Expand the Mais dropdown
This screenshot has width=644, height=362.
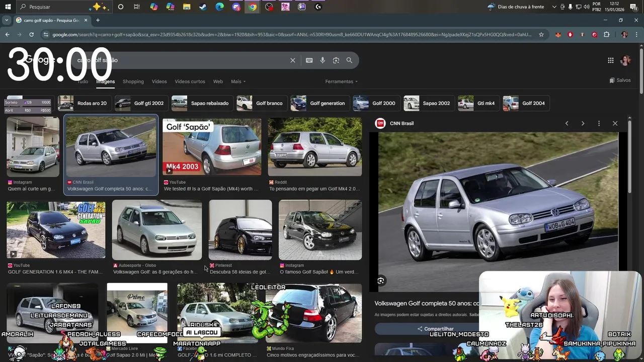pyautogui.click(x=238, y=81)
